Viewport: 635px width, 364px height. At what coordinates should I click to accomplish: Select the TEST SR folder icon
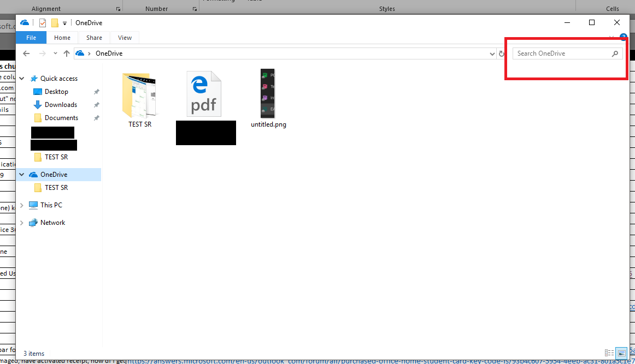tap(139, 96)
